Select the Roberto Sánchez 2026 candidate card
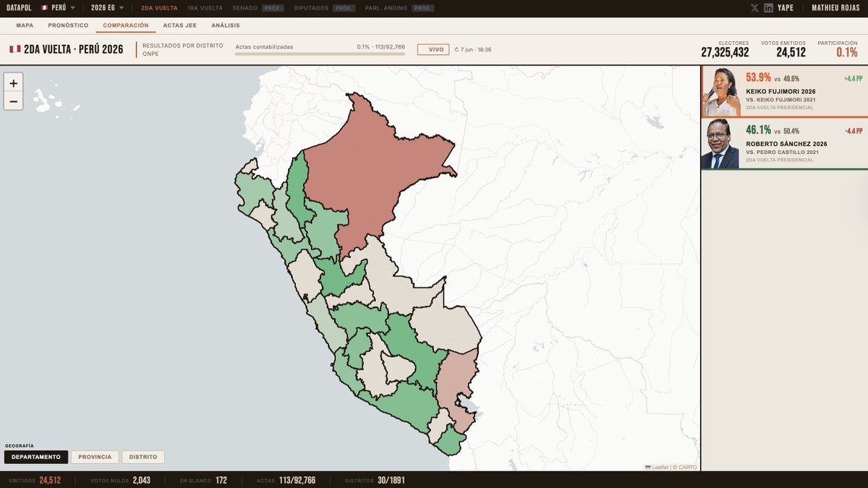 [784, 145]
